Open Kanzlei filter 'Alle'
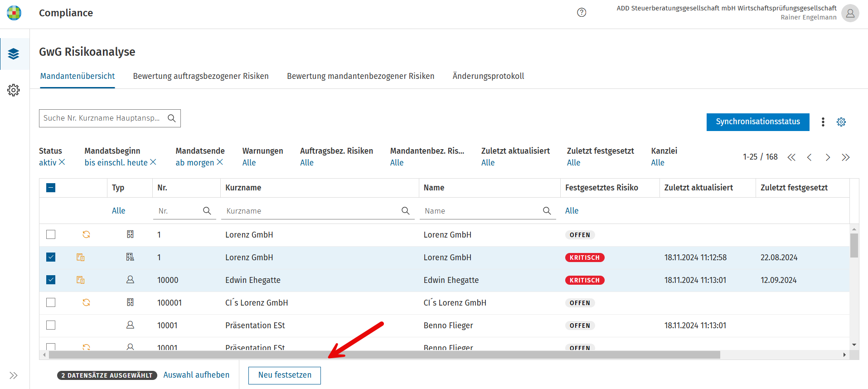This screenshot has width=868, height=389. click(658, 163)
